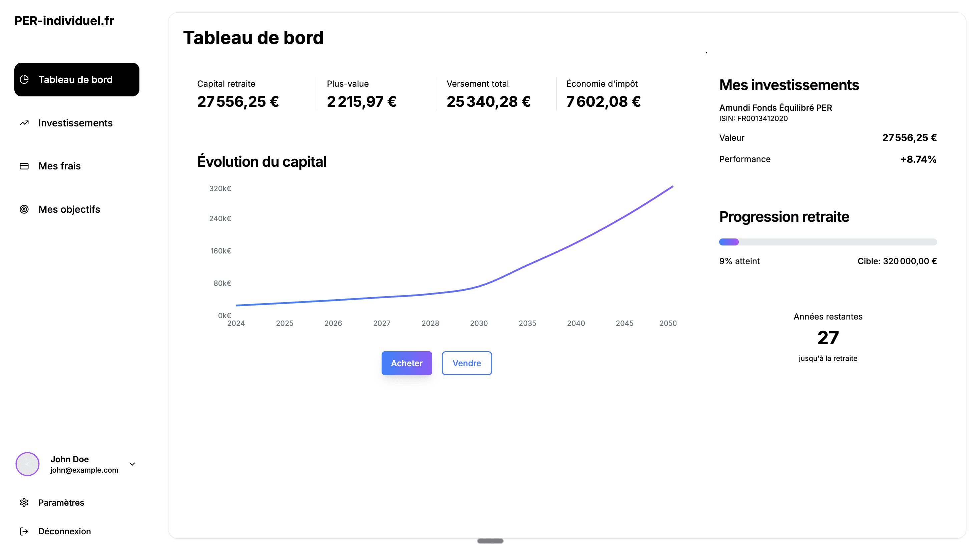Image resolution: width=980 pixels, height=553 pixels.
Task: Click the Progression retraite progress bar
Action: pos(828,242)
